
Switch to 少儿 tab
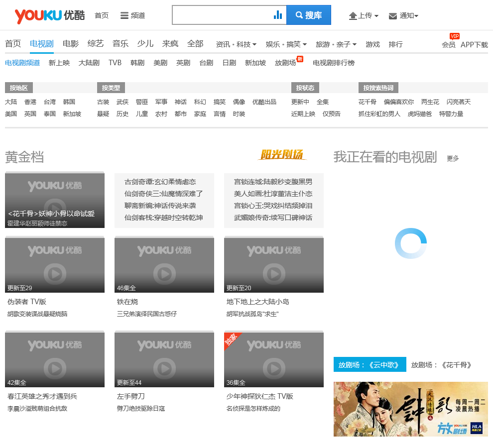click(145, 44)
